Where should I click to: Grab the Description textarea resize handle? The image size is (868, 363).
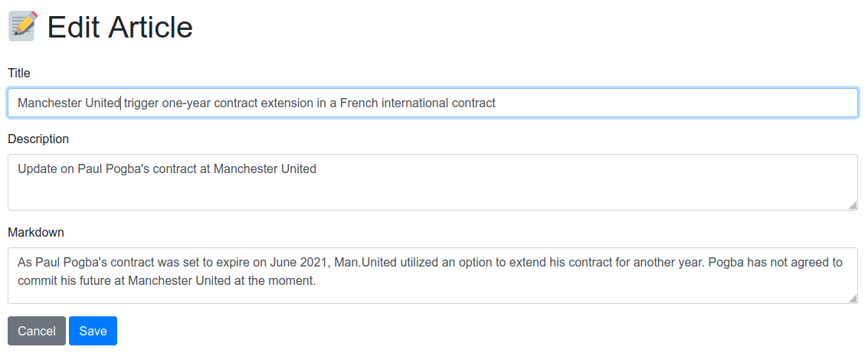tap(853, 206)
